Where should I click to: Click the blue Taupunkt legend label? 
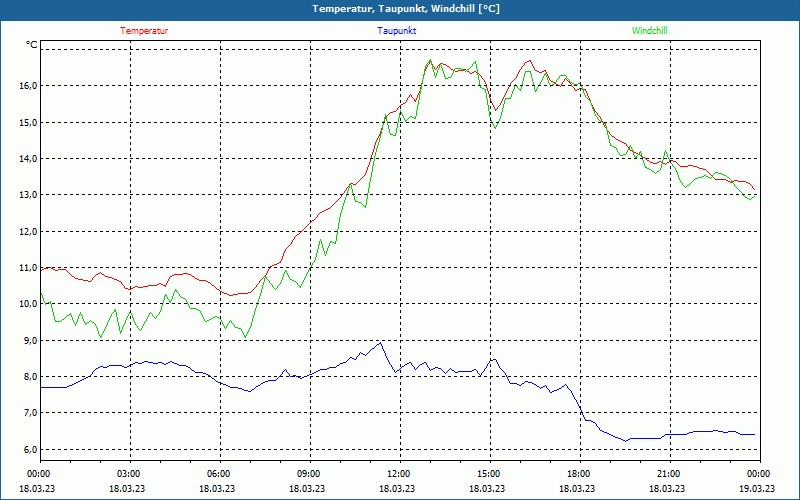(x=397, y=30)
